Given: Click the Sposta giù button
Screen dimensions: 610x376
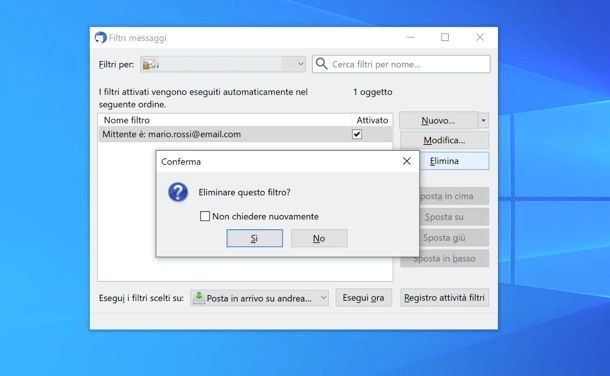Looking at the screenshot, I should (x=454, y=238).
